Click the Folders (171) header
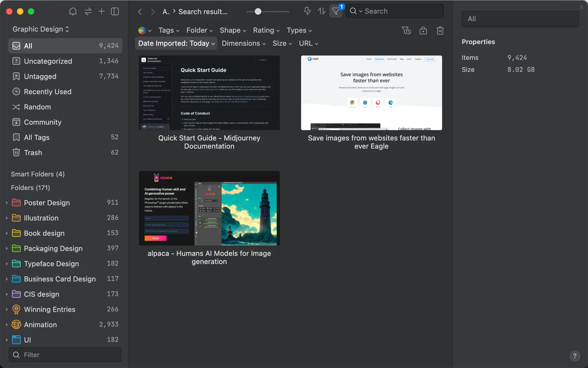This screenshot has height=368, width=588. 30,188
